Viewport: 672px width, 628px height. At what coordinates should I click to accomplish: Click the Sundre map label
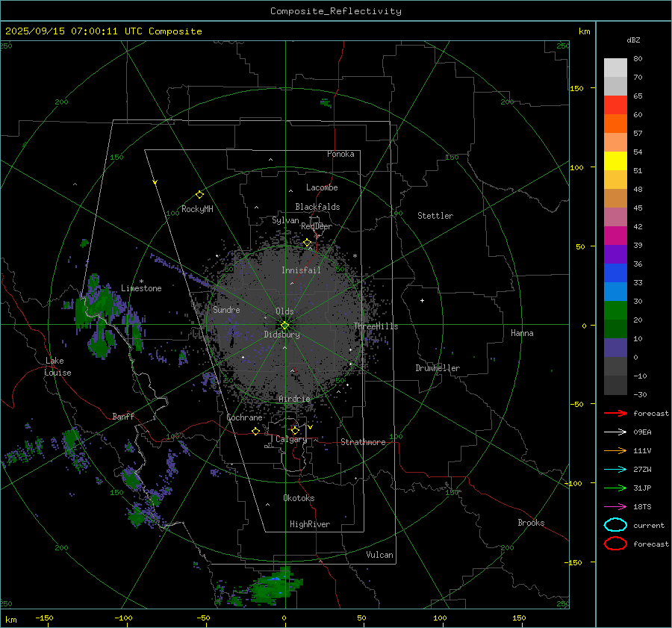[x=226, y=309]
